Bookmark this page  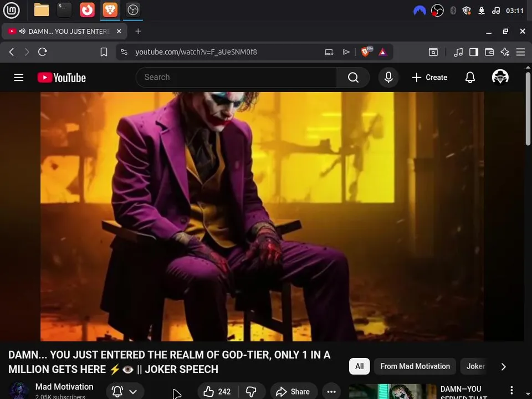104,52
